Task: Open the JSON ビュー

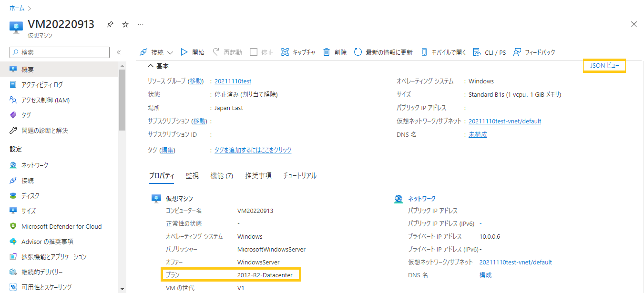Action: tap(604, 65)
